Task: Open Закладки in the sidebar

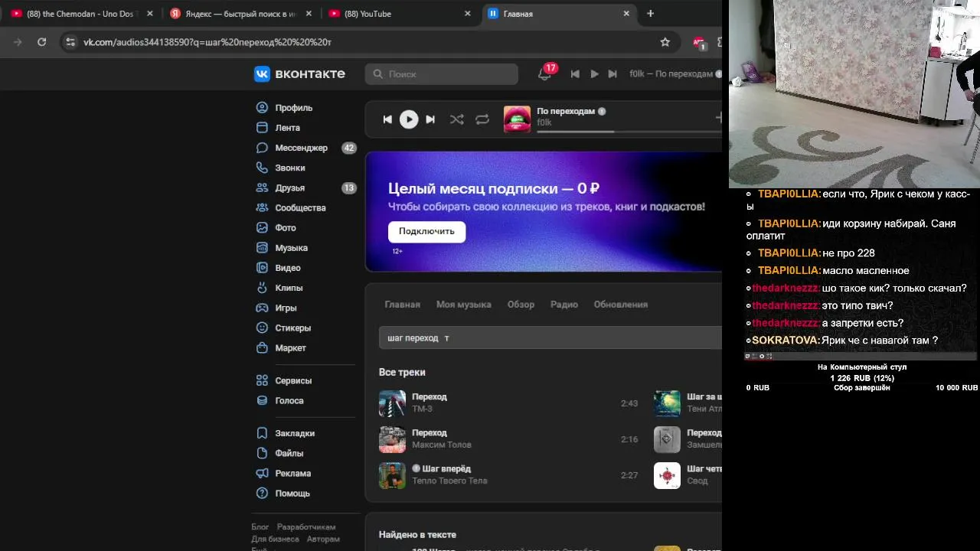Action: 285,433
